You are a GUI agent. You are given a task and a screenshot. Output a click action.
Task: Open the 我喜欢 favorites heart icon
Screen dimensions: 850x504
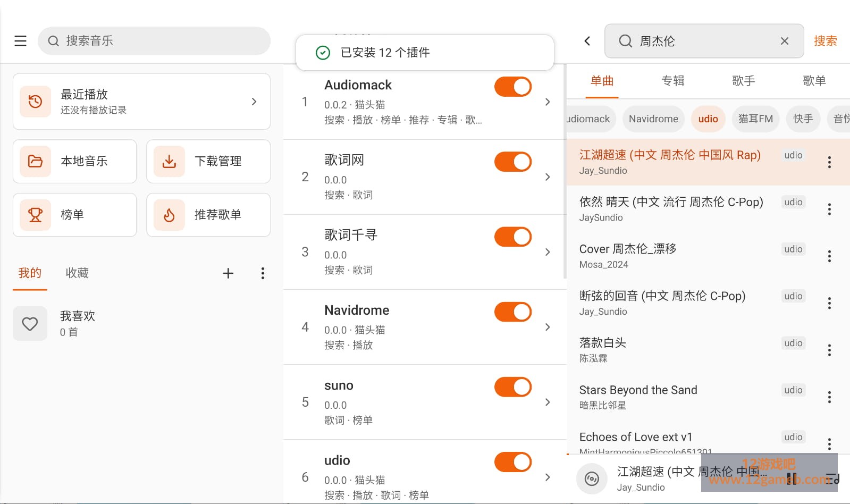tap(30, 324)
